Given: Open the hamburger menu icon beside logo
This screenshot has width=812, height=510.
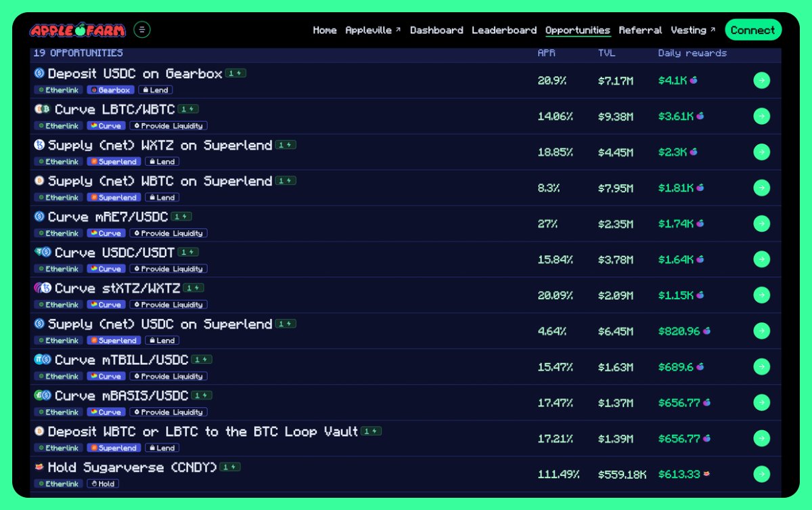Looking at the screenshot, I should 142,30.
